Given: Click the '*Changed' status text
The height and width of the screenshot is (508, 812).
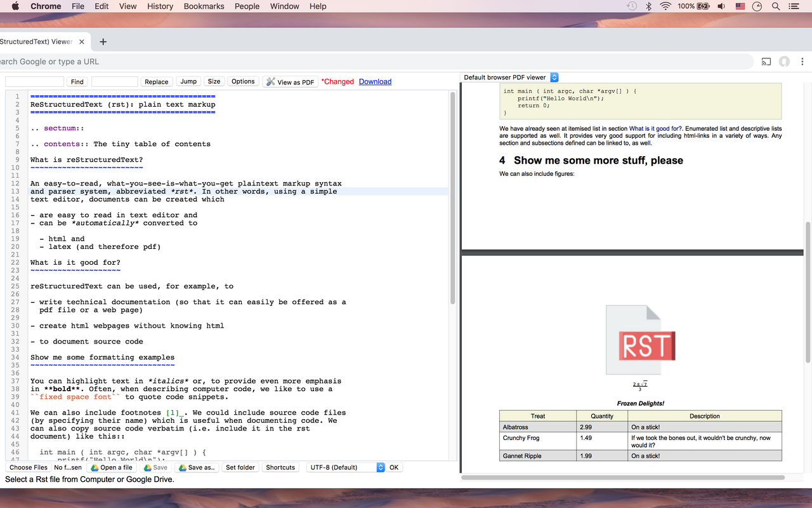Looking at the screenshot, I should coord(337,81).
